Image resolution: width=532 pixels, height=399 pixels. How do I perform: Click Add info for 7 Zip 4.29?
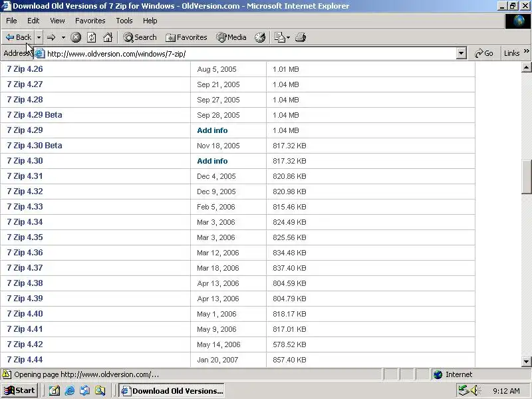(x=212, y=130)
